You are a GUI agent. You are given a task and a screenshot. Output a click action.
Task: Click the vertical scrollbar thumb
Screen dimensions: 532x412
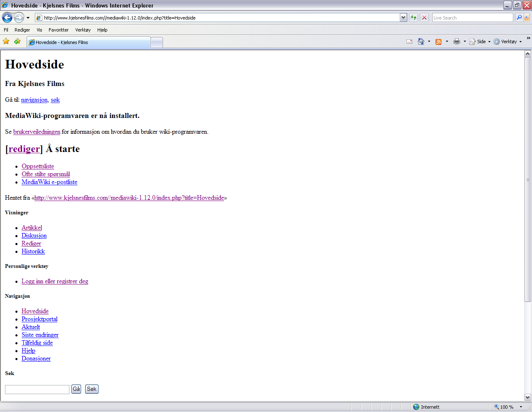pyautogui.click(x=528, y=179)
